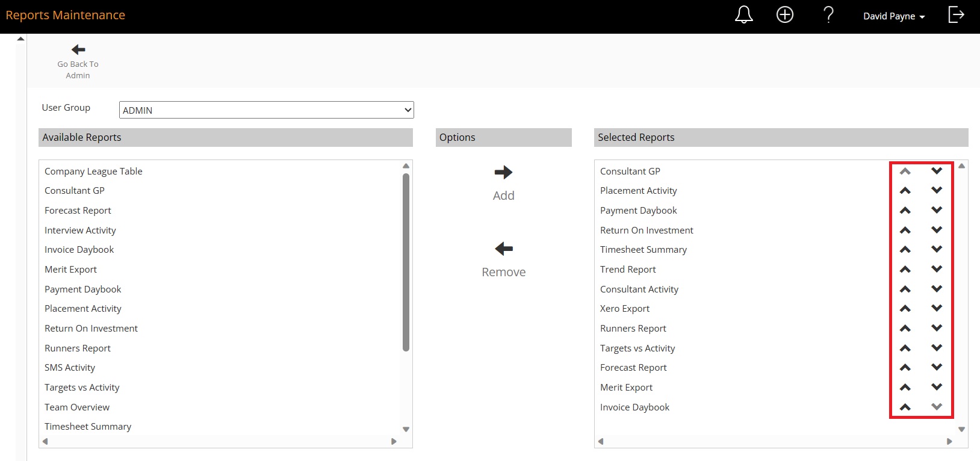This screenshot has width=980, height=461.
Task: Move Placement Activity up in Selected Reports
Action: click(905, 191)
